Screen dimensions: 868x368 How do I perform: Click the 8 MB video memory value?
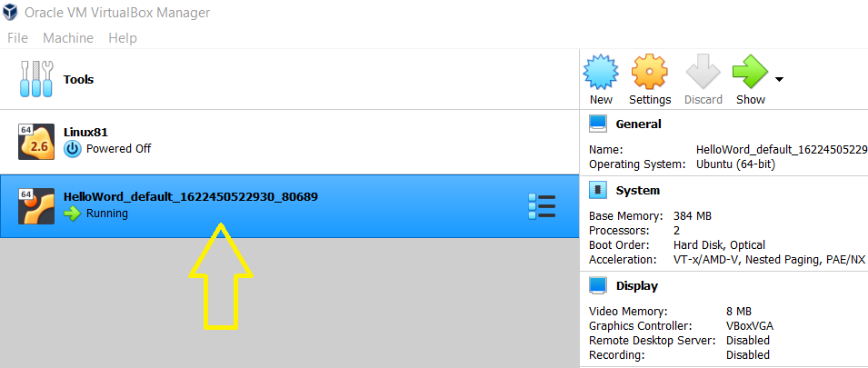pos(738,312)
